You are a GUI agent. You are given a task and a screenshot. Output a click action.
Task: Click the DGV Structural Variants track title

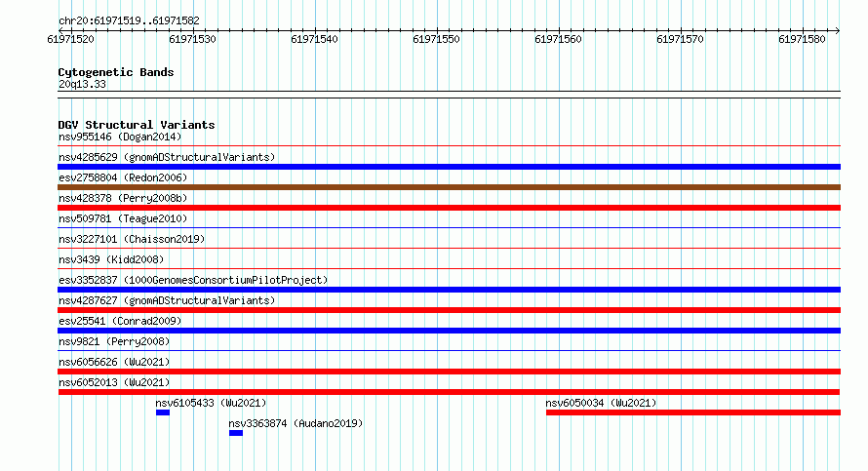click(137, 125)
